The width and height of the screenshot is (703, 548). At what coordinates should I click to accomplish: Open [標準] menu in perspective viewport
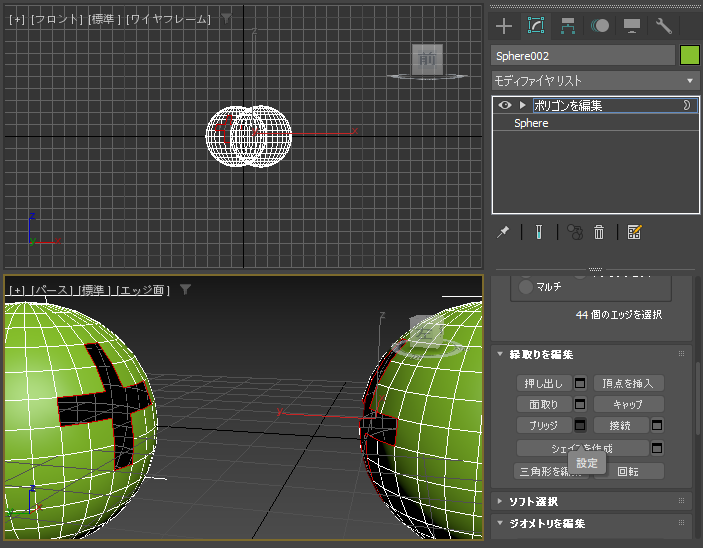pyautogui.click(x=94, y=290)
